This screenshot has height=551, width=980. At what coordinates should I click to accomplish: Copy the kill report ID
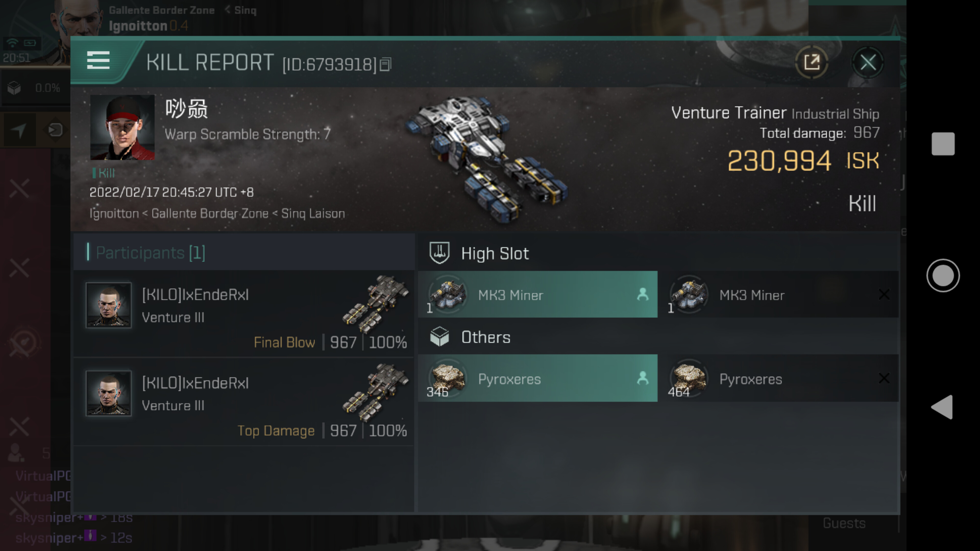pyautogui.click(x=385, y=64)
